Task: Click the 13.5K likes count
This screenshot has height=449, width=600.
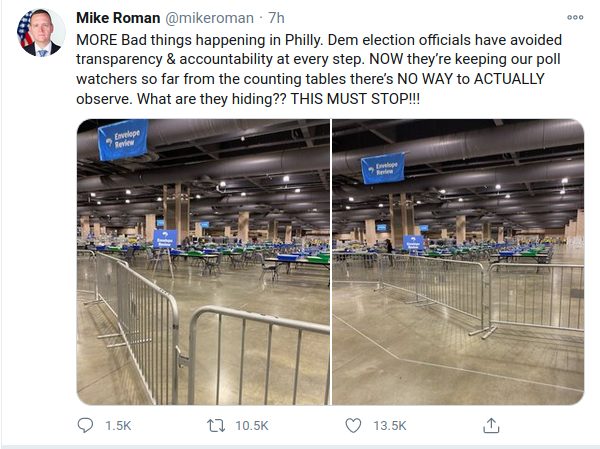Action: pos(390,426)
